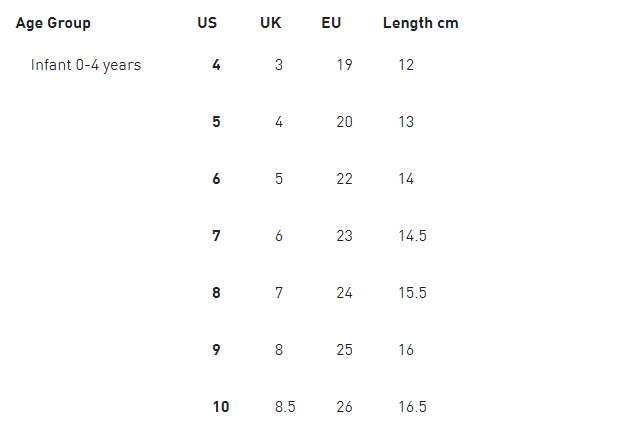Select the Infant 0-4 years label
The image size is (636, 437).
86,65
